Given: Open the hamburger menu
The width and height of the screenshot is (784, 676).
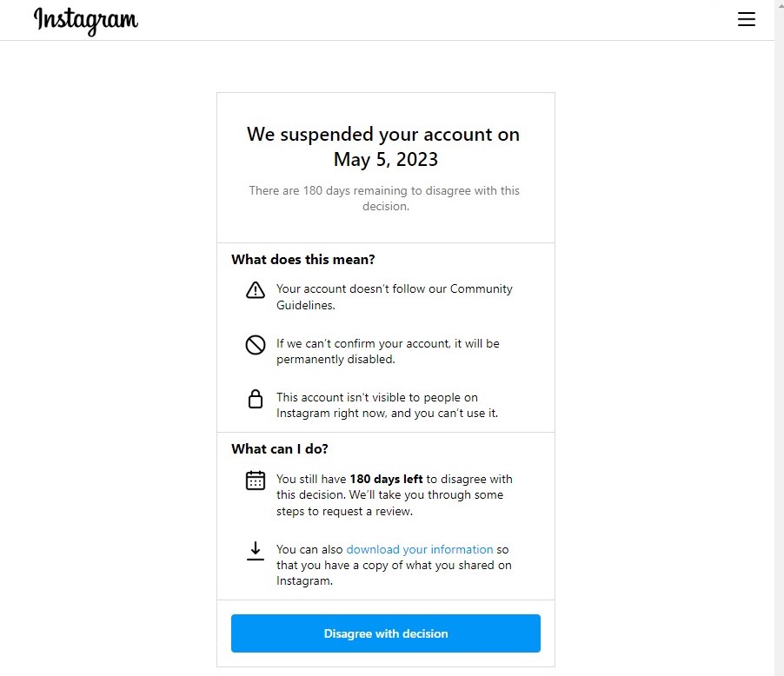Looking at the screenshot, I should 746,20.
